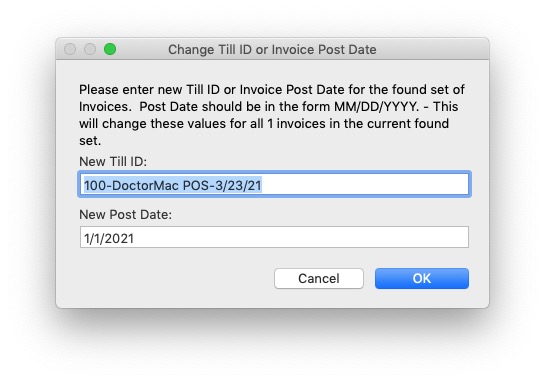Screen dimensions: 545x382
Task: Click the 'New Till ID:' label
Action: (x=113, y=162)
